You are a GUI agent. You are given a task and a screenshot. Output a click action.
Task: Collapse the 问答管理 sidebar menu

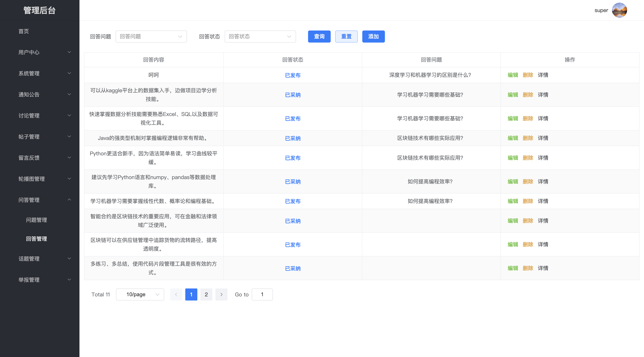click(x=29, y=200)
